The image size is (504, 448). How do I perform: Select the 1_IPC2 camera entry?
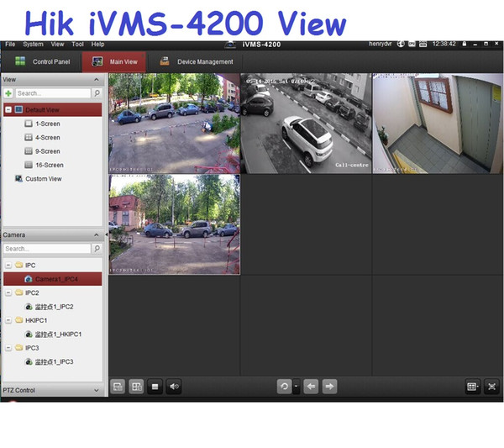[53, 307]
